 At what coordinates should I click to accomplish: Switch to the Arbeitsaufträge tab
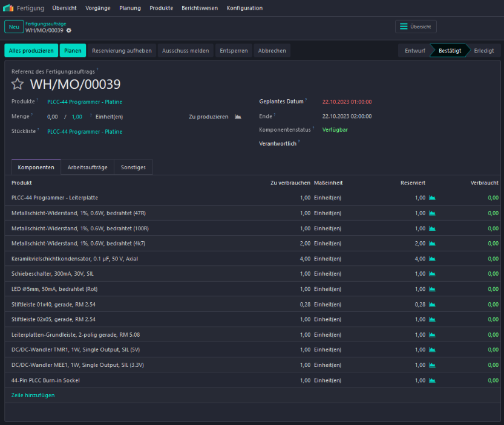tap(87, 167)
